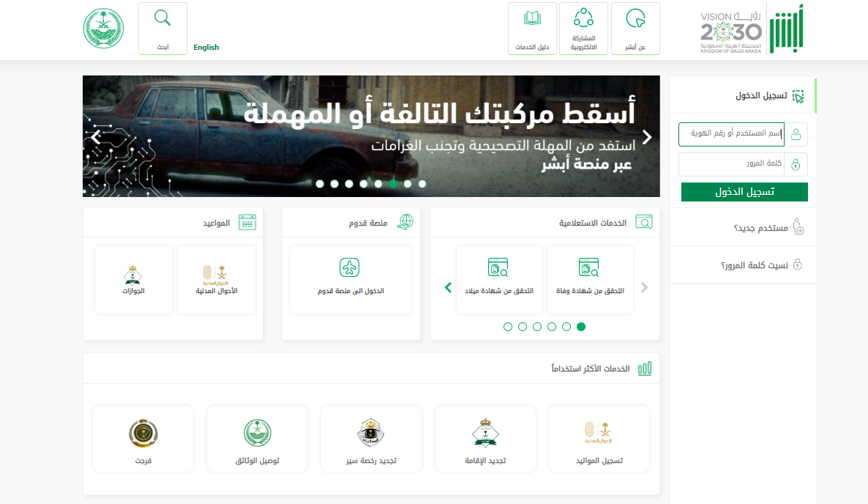Select the filled green inquiry carousel dot
This screenshot has width=868, height=504.
point(580,327)
